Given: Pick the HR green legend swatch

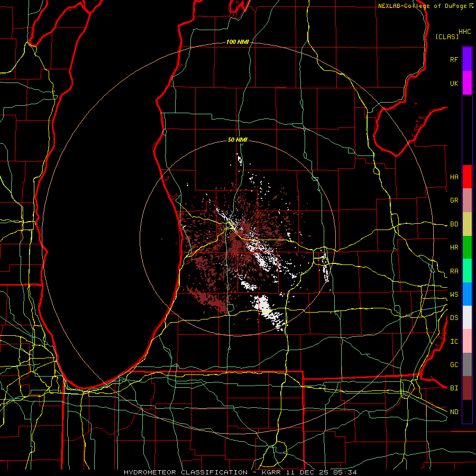Looking at the screenshot, I should [467, 248].
